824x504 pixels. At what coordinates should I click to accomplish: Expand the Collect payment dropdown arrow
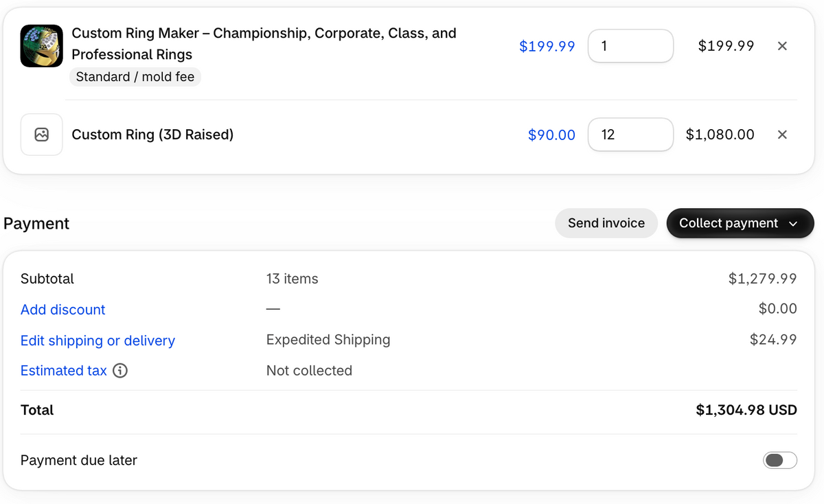(x=793, y=224)
